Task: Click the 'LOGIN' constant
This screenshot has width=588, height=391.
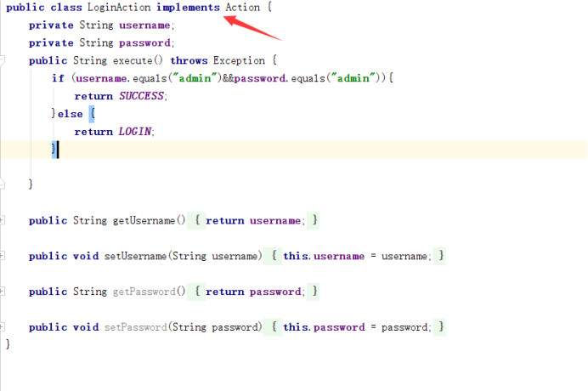Action: (135, 132)
